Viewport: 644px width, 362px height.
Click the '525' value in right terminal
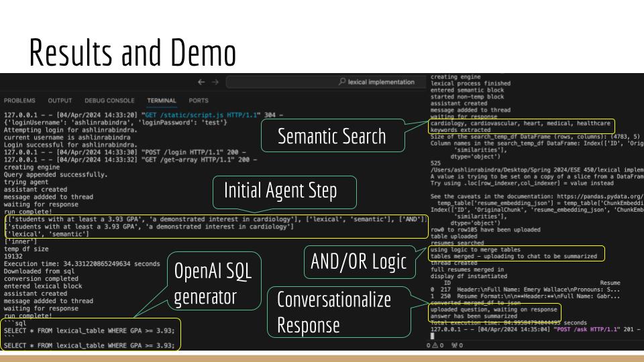[435, 164]
